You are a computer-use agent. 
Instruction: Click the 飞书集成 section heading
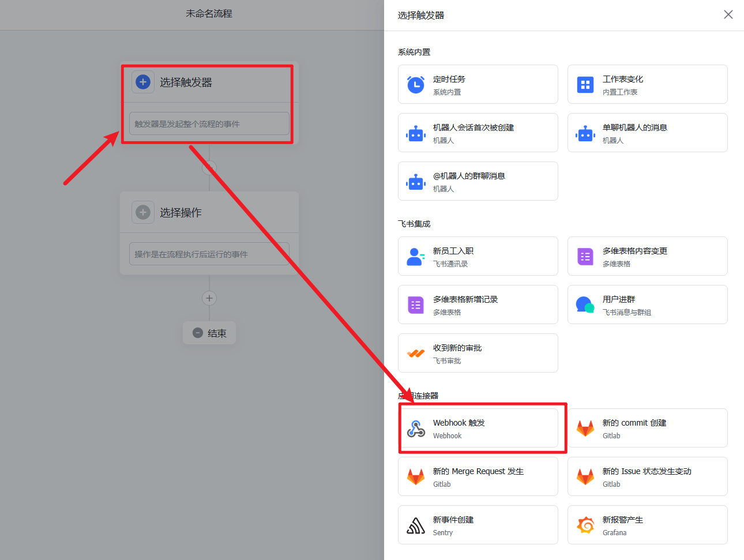pos(414,224)
